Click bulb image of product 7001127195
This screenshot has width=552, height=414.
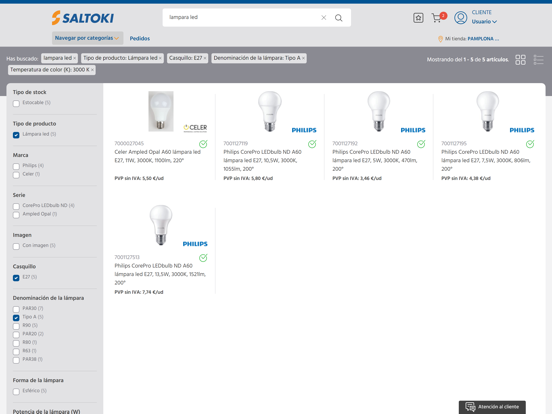488,111
